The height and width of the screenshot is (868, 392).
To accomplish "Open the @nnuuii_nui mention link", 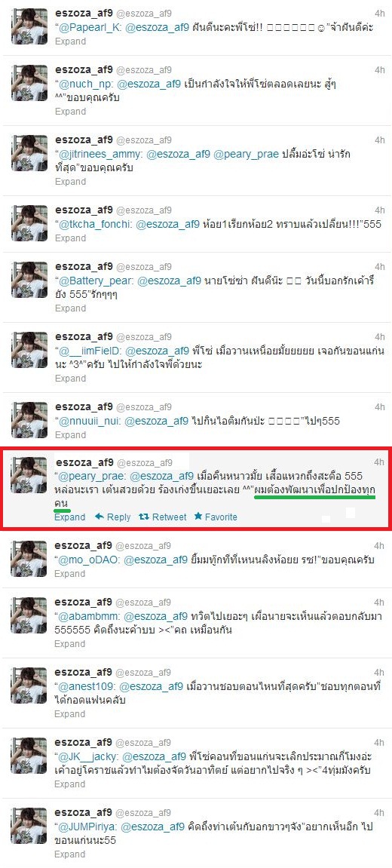I will (89, 422).
